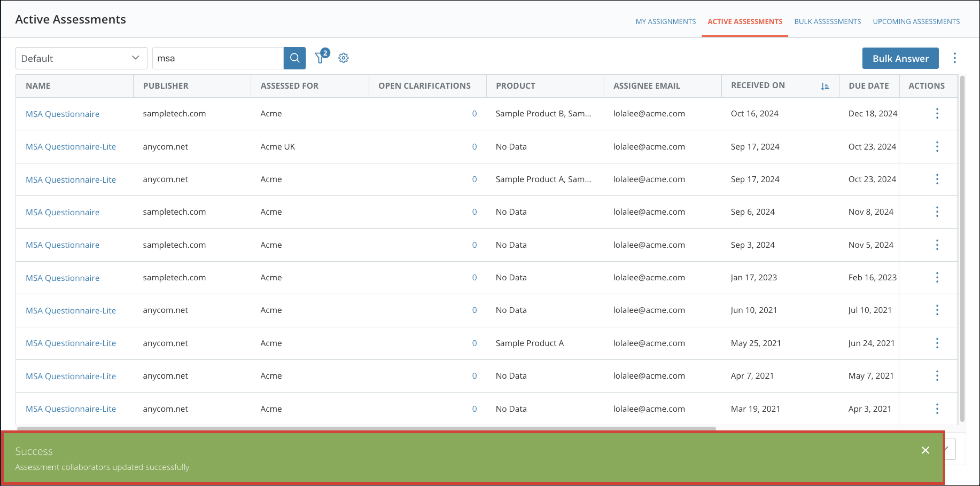Click Sample Product B, Sam... cell
Viewport: 980px width, 486px height.
tap(543, 113)
